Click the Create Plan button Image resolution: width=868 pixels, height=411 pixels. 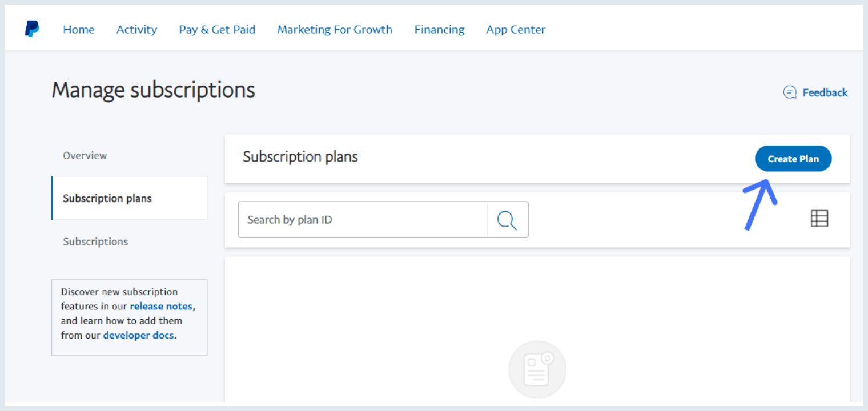click(x=793, y=159)
